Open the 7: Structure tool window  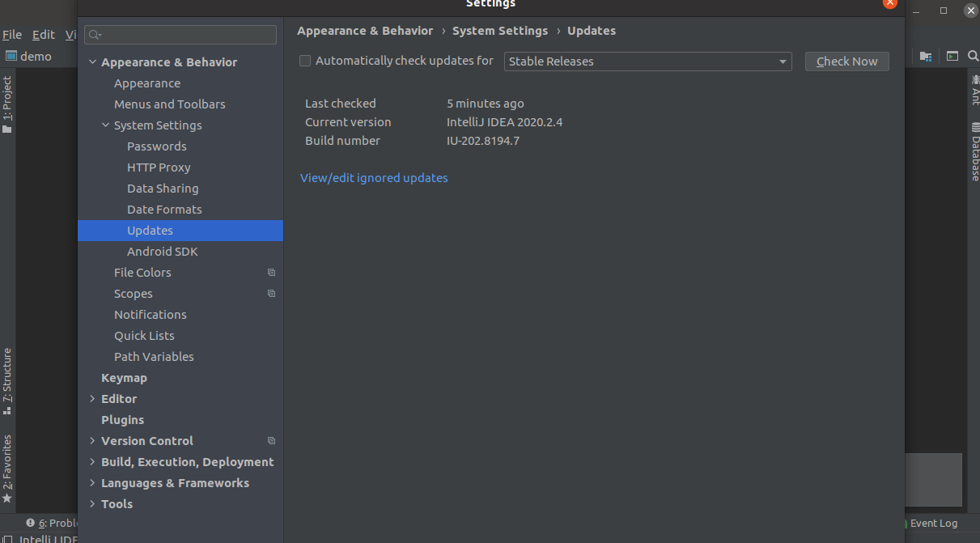point(7,381)
